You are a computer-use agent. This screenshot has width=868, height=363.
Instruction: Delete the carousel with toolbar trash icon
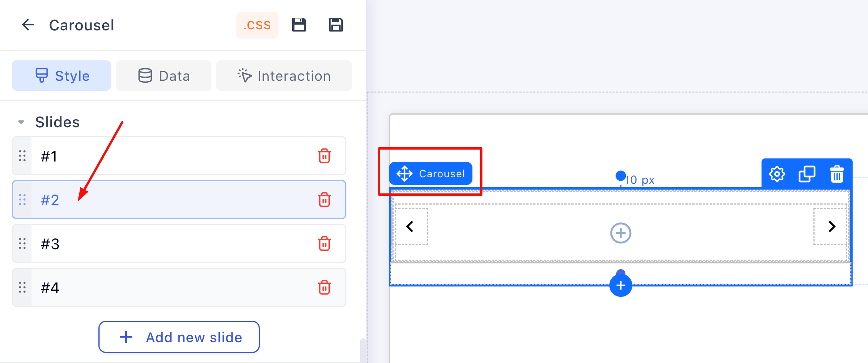[837, 174]
